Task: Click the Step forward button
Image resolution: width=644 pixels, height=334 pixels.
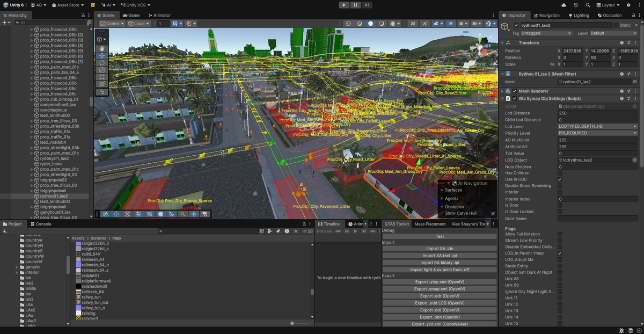Action: 367,5
